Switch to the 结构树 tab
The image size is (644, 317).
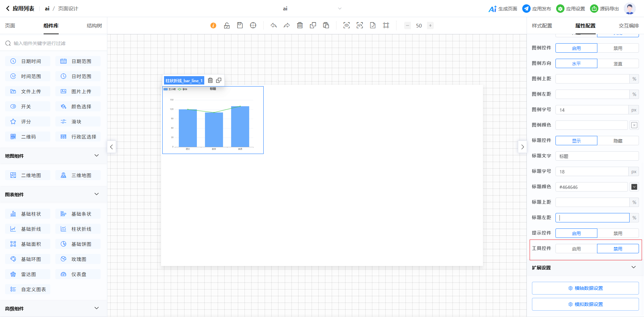[x=94, y=26]
